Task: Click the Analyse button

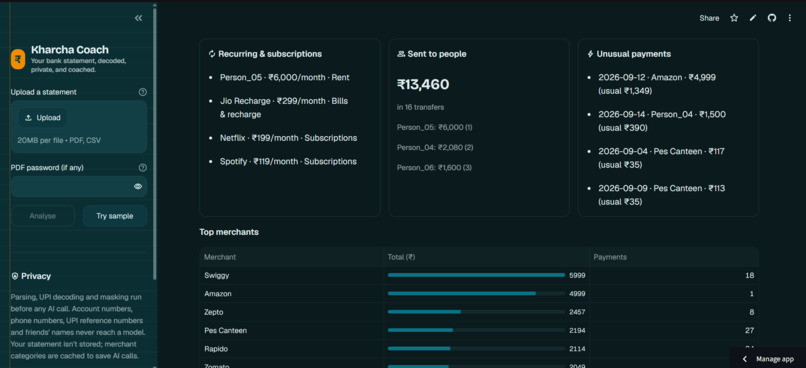Action: (43, 216)
